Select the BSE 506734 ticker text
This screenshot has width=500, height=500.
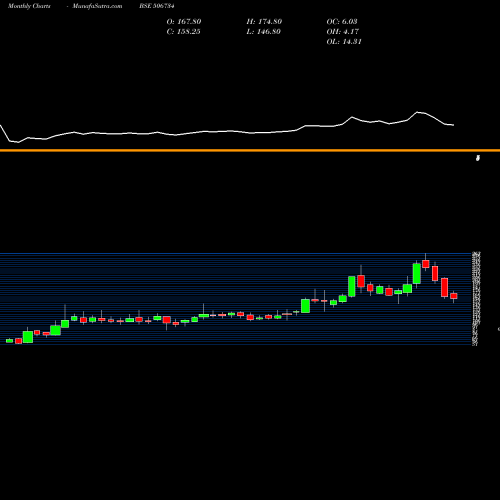point(157,6)
